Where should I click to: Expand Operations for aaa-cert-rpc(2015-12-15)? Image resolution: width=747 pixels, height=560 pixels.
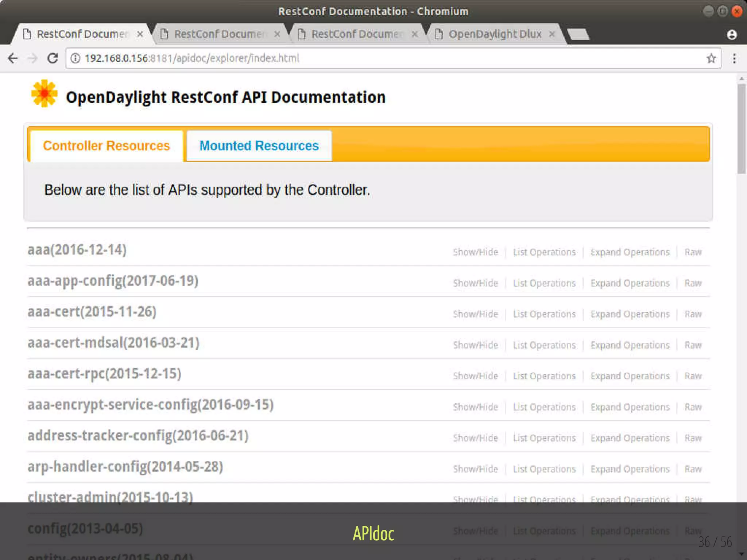click(630, 376)
